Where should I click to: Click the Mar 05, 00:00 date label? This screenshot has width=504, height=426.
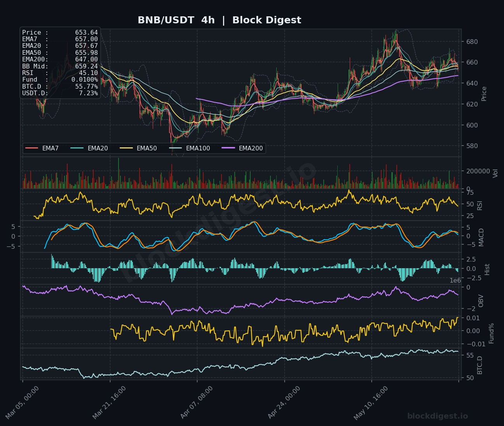point(22,403)
